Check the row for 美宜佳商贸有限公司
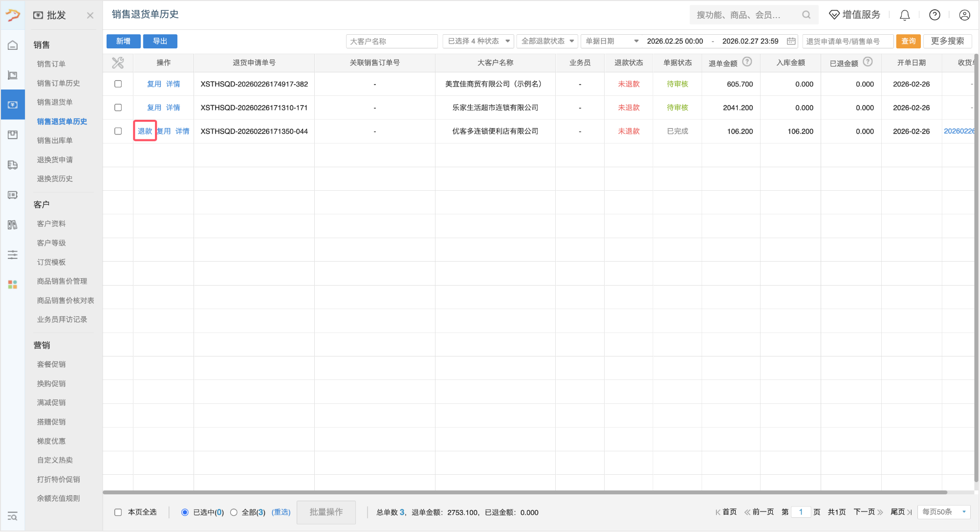Image resolution: width=980 pixels, height=532 pixels. (118, 84)
